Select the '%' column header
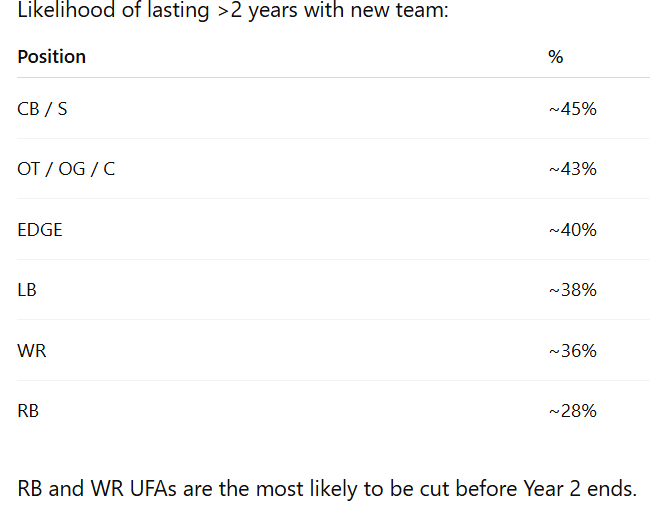This screenshot has height=518, width=650. (556, 57)
